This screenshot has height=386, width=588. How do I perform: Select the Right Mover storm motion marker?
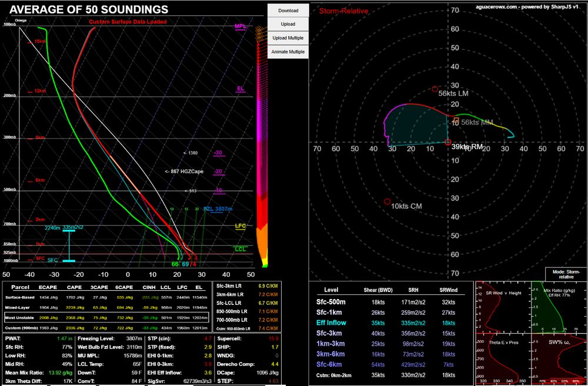(x=447, y=142)
